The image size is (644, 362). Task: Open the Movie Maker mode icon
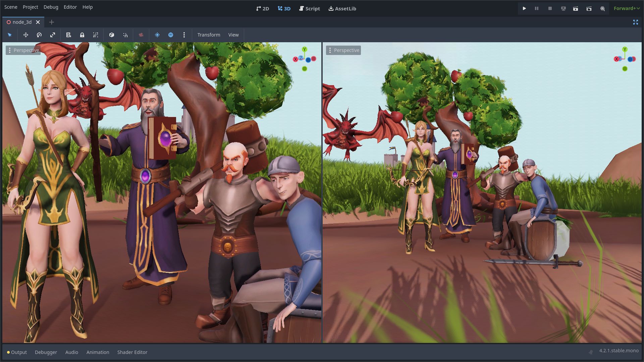[x=602, y=8]
